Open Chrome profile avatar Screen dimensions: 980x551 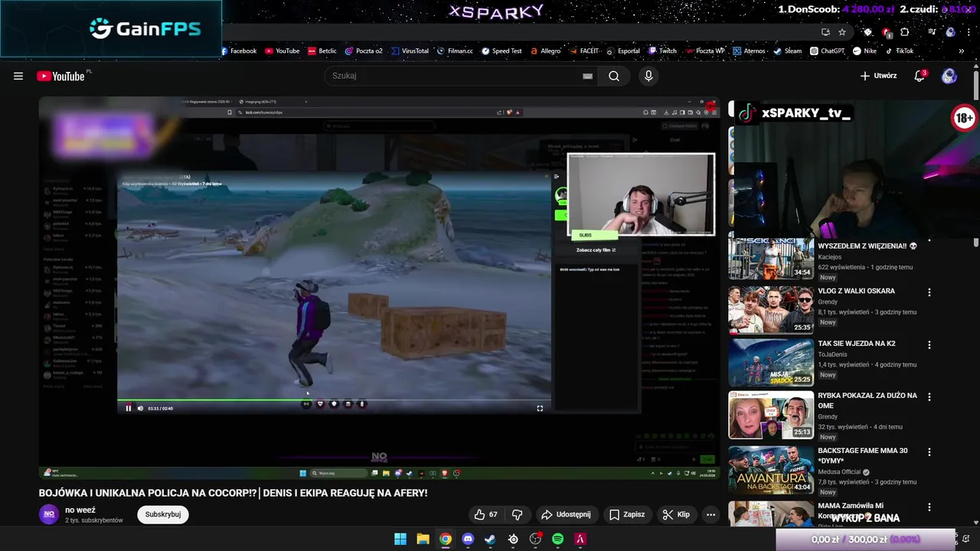pos(950,32)
